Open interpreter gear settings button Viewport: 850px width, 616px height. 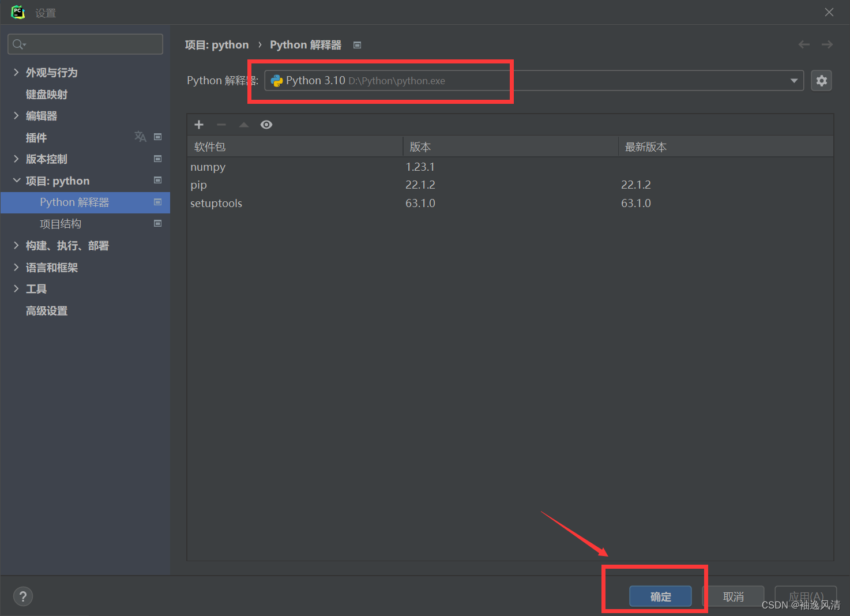(821, 81)
